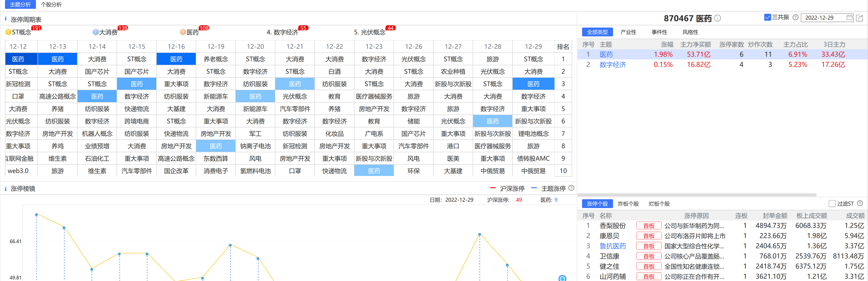The height and width of the screenshot is (281, 868).
Task: Open the calendar icon in the date field
Action: click(849, 17)
